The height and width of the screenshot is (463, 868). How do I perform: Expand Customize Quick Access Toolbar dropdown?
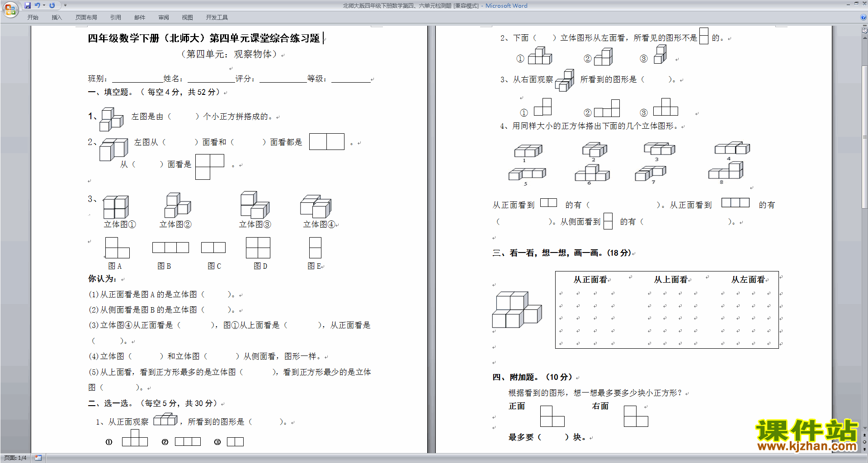(65, 5)
